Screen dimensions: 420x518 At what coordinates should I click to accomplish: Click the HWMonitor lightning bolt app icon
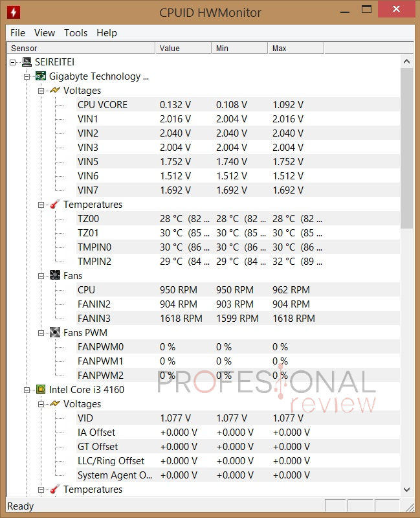pos(14,12)
